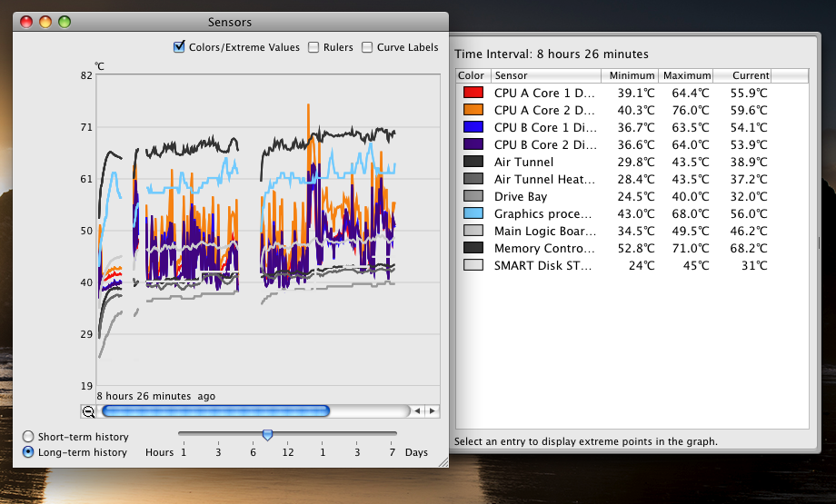Viewport: 836px width, 504px height.
Task: Click the left arrow of the history scrollbar
Action: tap(417, 410)
